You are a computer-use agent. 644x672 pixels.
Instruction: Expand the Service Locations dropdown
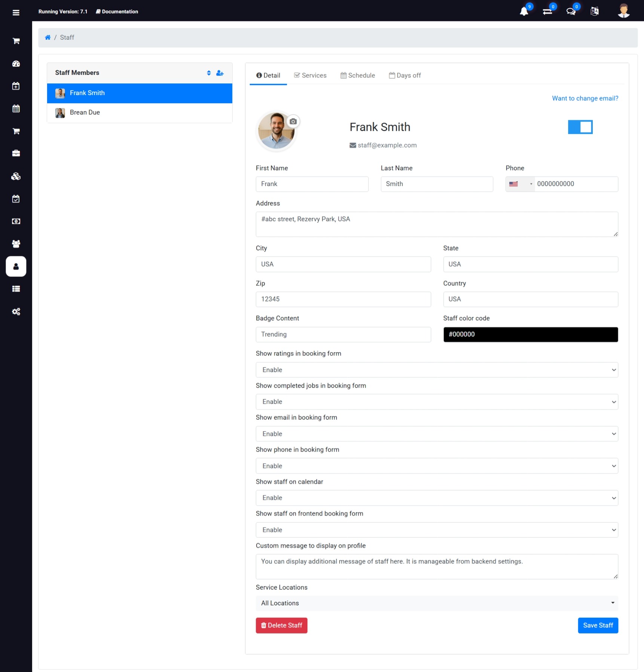[436, 603]
